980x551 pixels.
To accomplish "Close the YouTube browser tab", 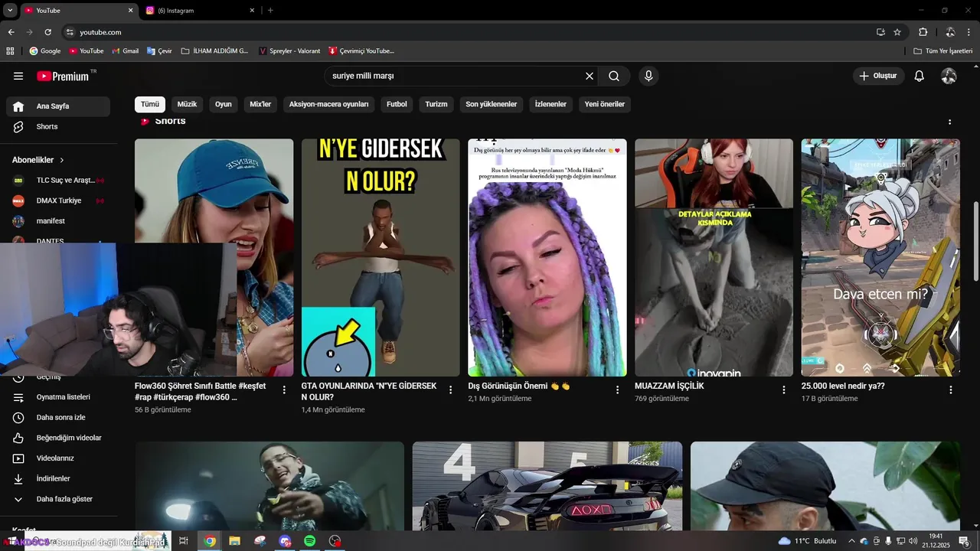I will [x=130, y=11].
